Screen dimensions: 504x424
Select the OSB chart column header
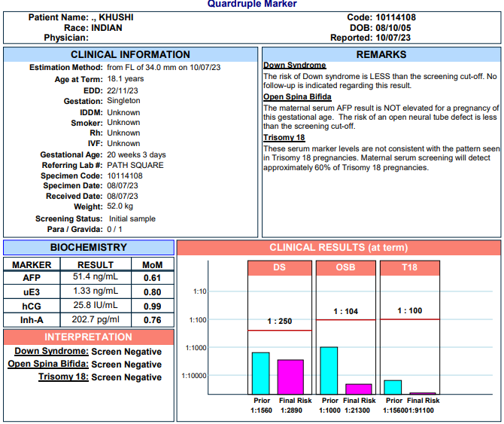click(x=345, y=267)
